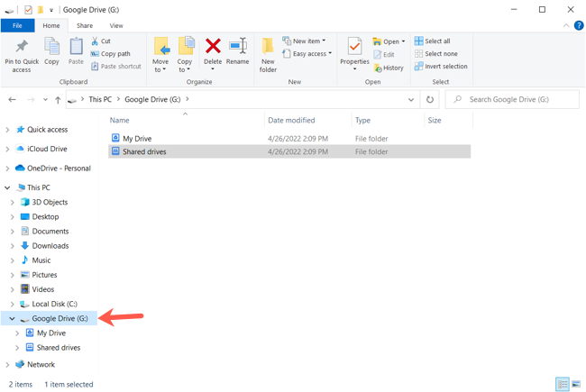The image size is (586, 392).
Task: Expand address bar history dropdown
Action: tap(411, 100)
